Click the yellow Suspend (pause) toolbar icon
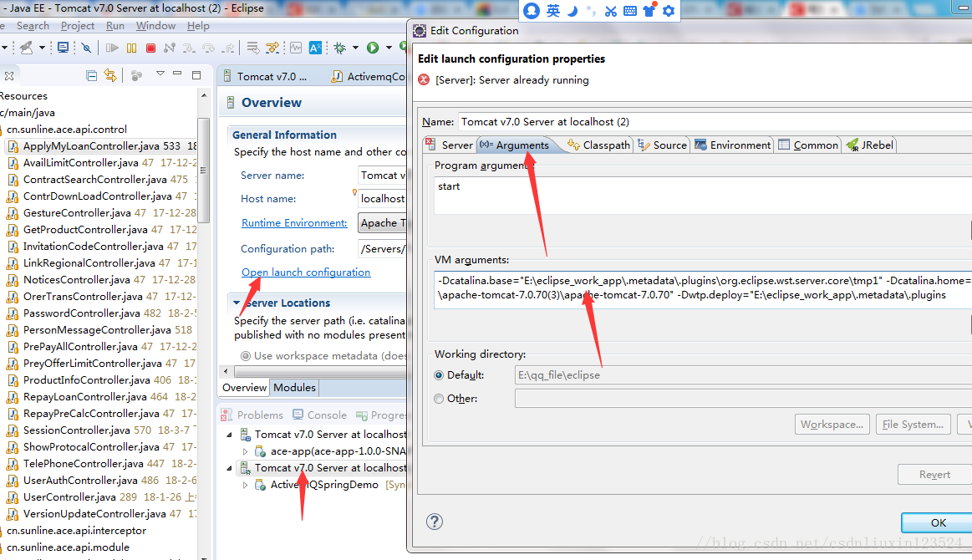Viewport: 972px width, 560px height. click(x=131, y=48)
